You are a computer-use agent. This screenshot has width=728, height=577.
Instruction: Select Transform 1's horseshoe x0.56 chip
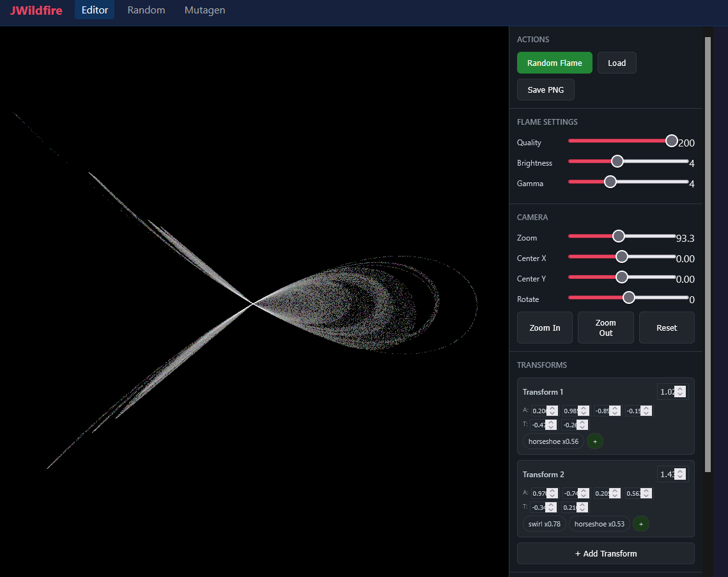(x=553, y=441)
